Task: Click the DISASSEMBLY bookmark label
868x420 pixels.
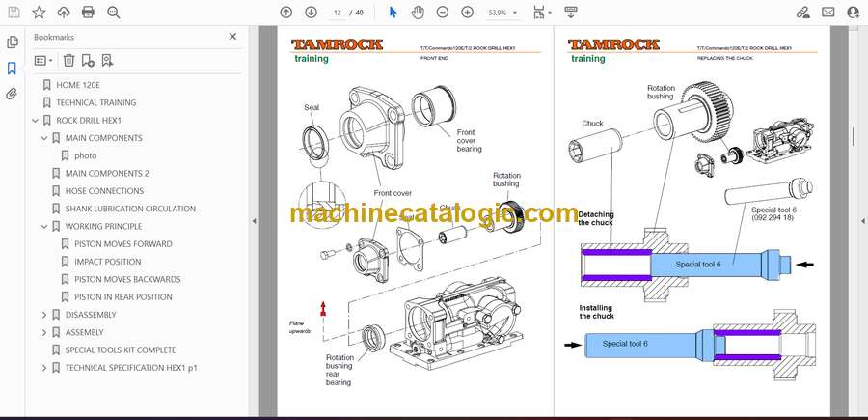Action: [x=91, y=315]
